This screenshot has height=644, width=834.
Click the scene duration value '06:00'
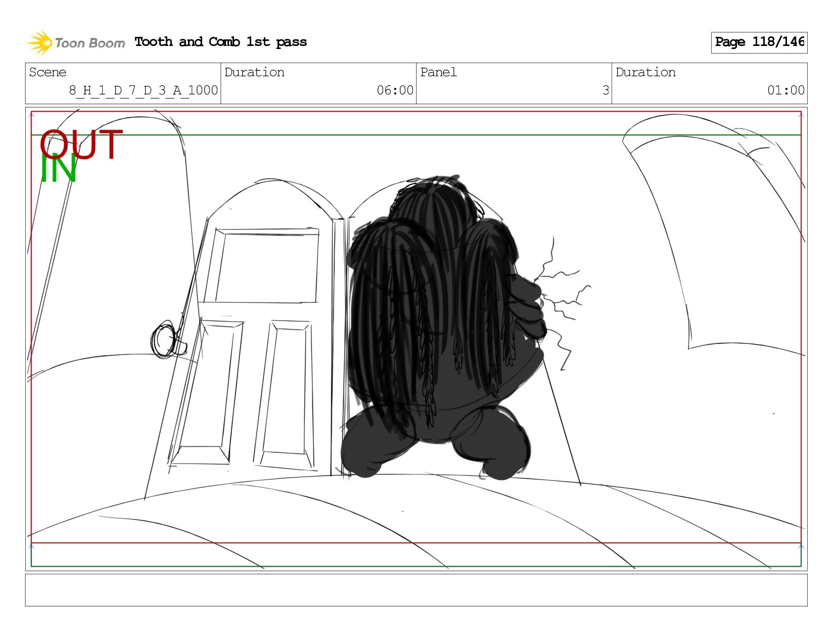tap(395, 90)
